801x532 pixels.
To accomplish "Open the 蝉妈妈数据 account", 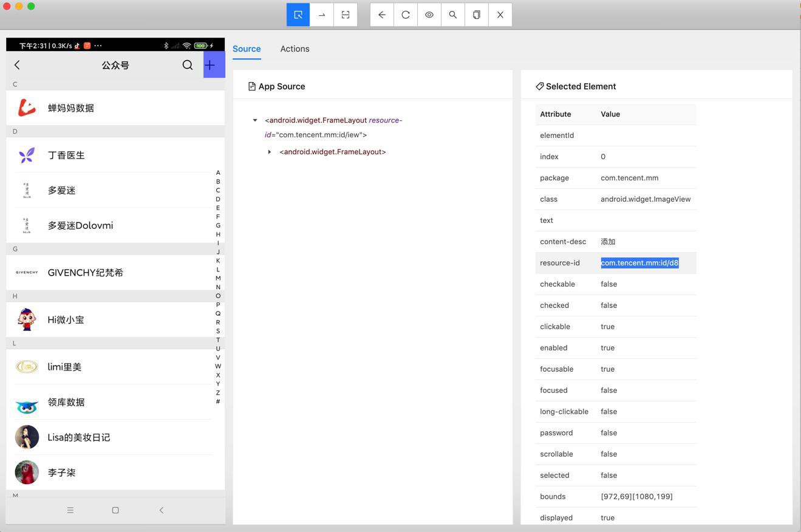I will (x=115, y=108).
